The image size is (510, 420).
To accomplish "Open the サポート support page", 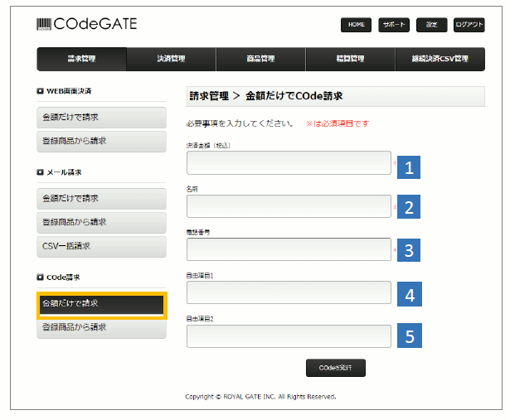I will 393,25.
